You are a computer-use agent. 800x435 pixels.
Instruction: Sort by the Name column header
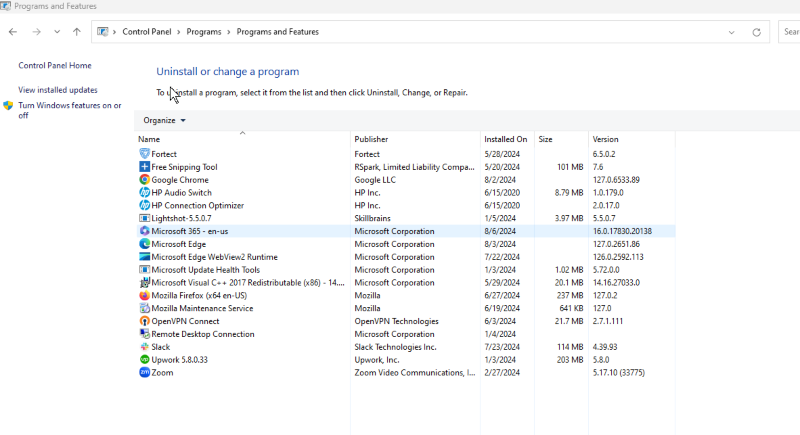243,139
